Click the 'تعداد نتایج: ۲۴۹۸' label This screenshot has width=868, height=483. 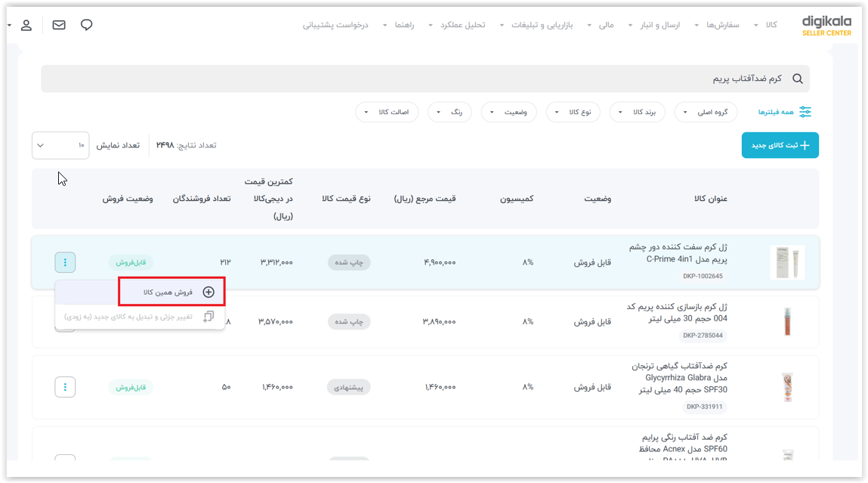[186, 145]
